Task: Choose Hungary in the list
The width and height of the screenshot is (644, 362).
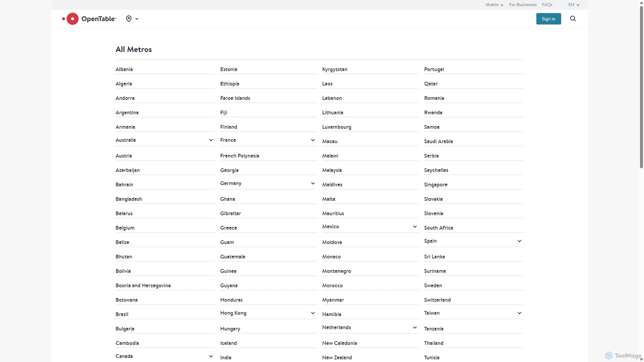Action: click(230, 329)
